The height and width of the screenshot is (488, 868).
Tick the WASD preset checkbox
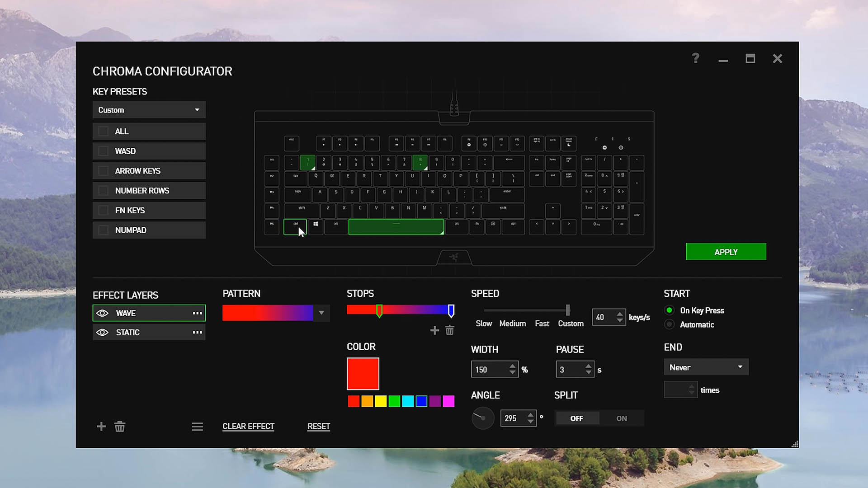click(104, 151)
